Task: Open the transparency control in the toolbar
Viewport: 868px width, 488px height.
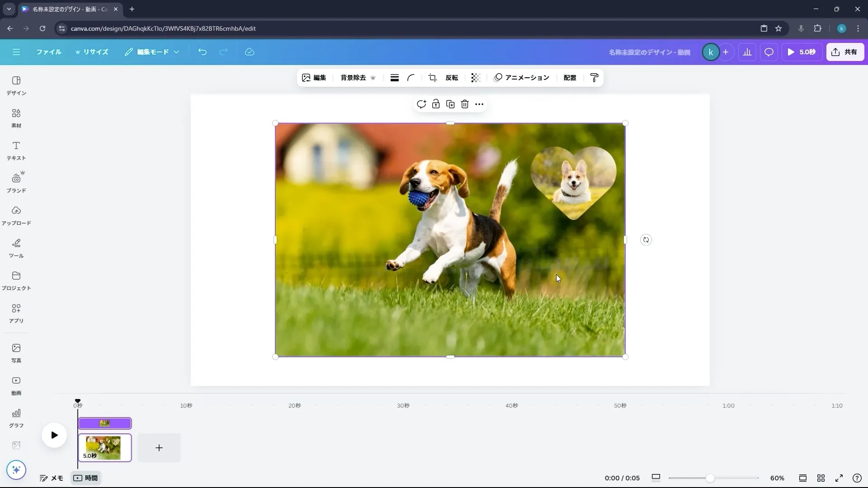Action: coord(476,77)
